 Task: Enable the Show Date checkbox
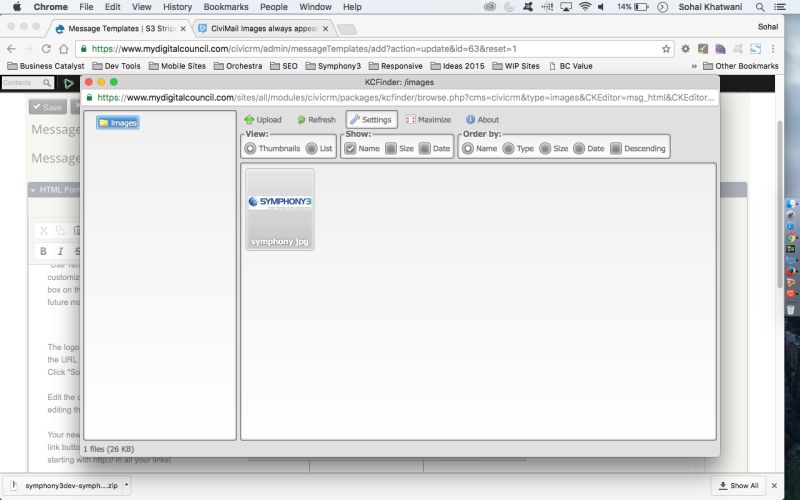pyautogui.click(x=424, y=148)
